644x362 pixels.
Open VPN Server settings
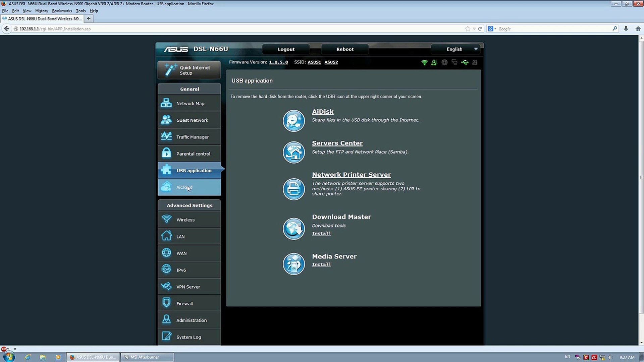[189, 287]
